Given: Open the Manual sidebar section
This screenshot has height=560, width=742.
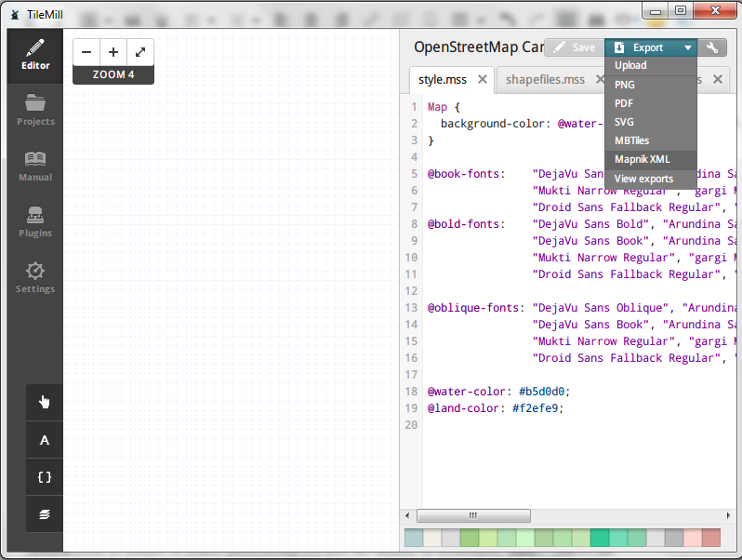Looking at the screenshot, I should [35, 167].
